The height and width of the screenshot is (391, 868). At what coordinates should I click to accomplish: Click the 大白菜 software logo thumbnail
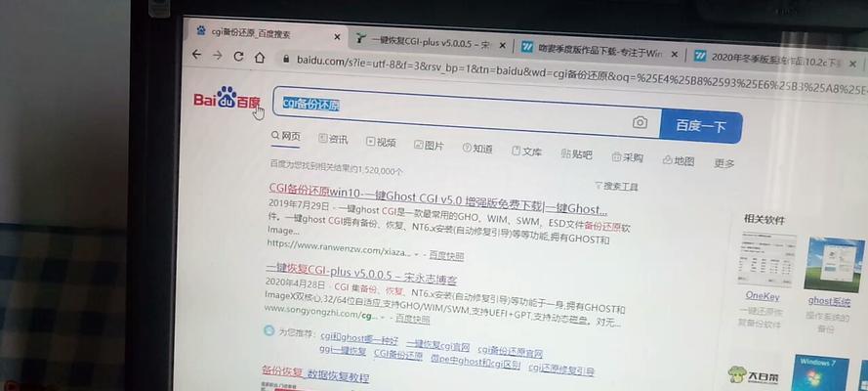[753, 375]
